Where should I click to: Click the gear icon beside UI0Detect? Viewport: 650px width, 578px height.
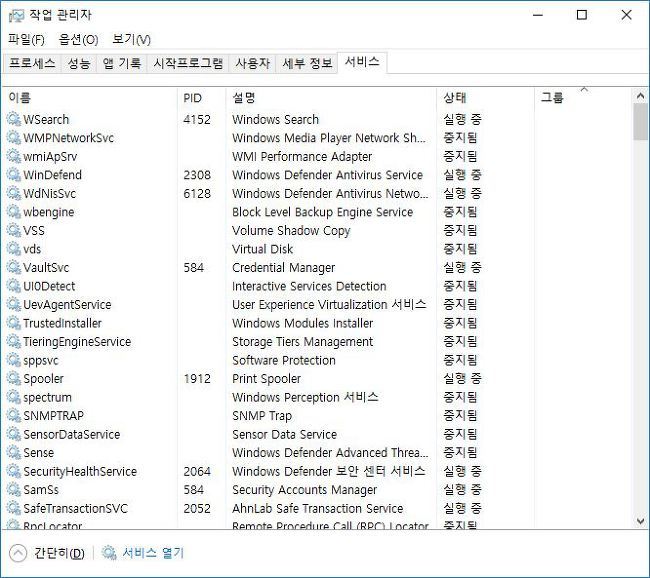click(x=14, y=286)
